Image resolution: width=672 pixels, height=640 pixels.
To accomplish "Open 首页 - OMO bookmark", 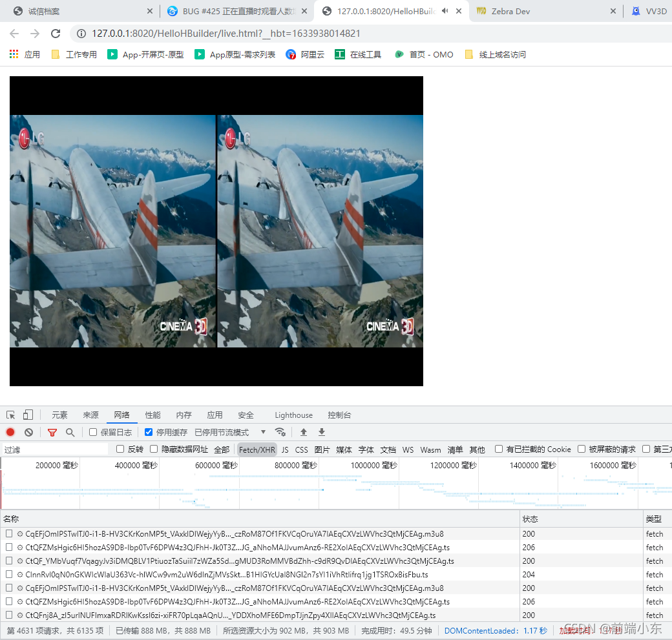I will 424,54.
